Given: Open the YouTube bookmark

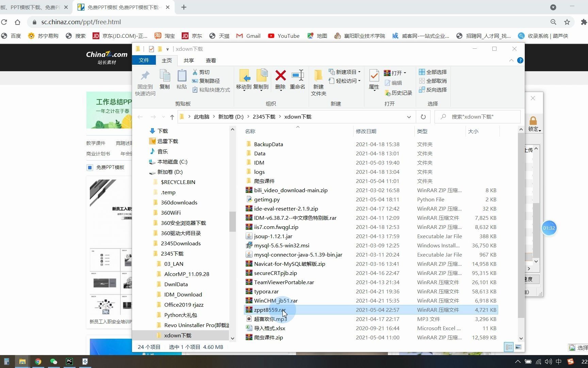Looking at the screenshot, I should [284, 36].
